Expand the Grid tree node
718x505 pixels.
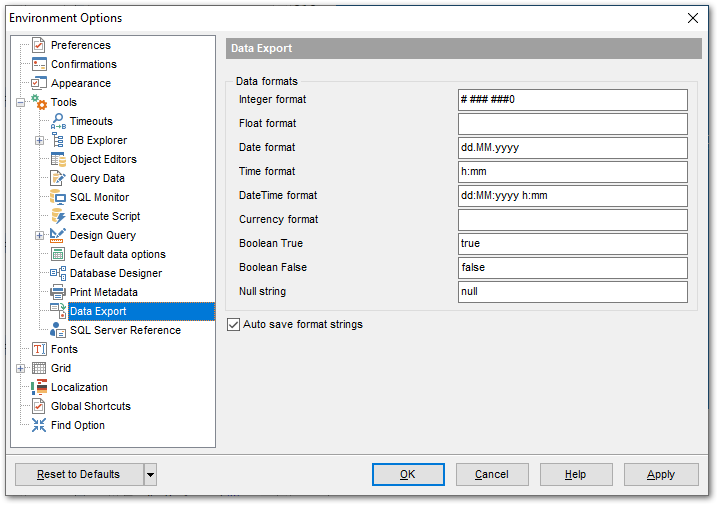point(21,368)
